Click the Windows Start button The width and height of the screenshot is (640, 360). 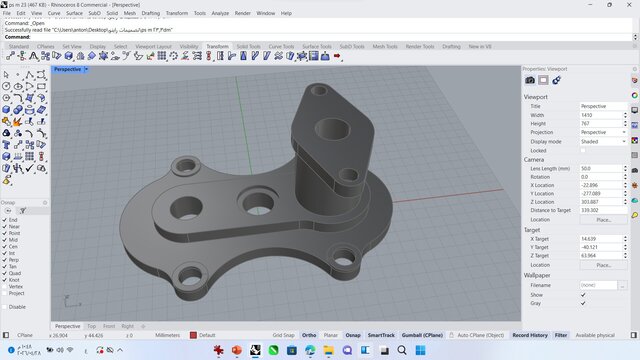[420, 350]
